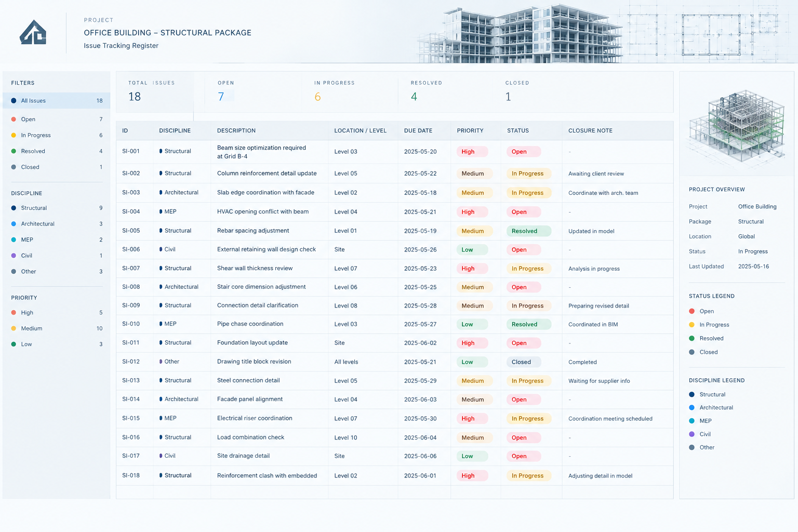Select the "Shear wall thickness review" description
Image resolution: width=798 pixels, height=532 pixels.
(x=255, y=269)
